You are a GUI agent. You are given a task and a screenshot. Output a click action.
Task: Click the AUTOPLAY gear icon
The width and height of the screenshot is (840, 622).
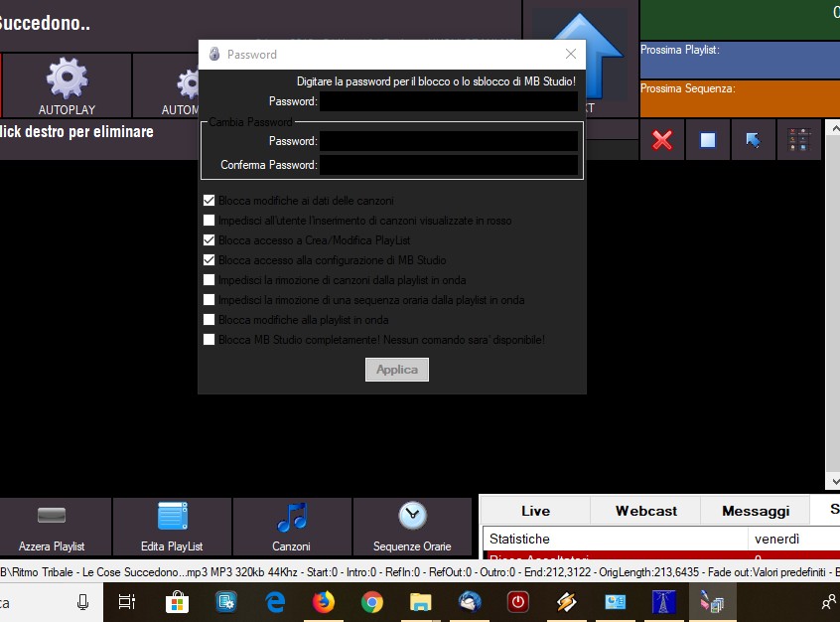tap(67, 78)
